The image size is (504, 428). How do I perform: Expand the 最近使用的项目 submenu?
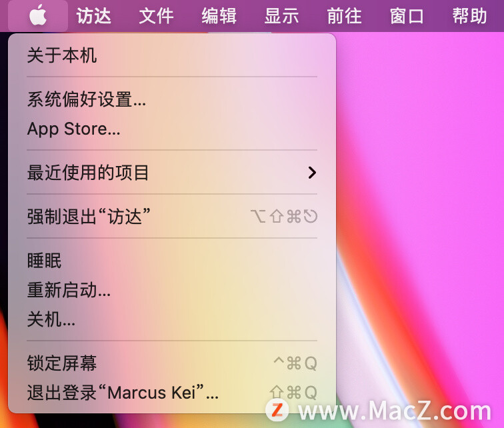coord(172,173)
